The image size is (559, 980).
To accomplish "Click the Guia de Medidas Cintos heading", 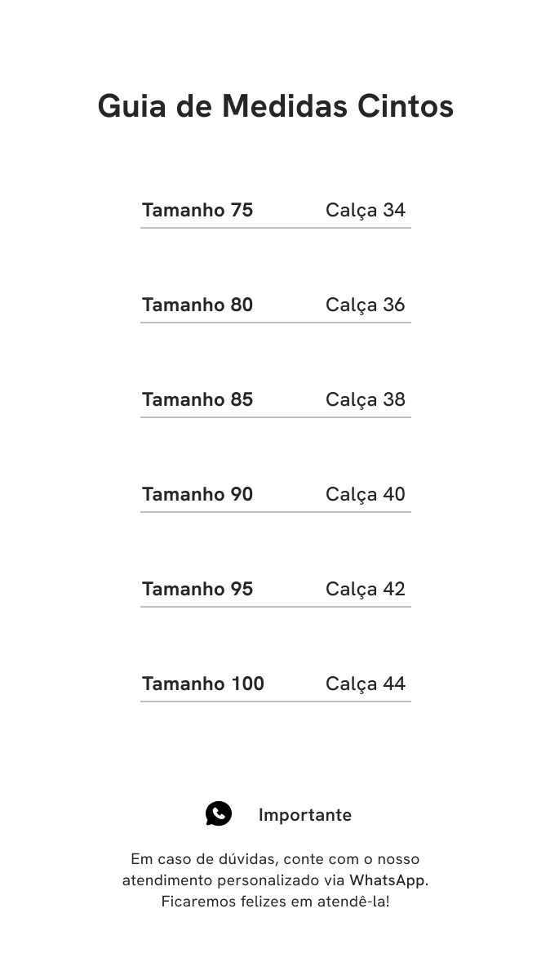I will [276, 106].
